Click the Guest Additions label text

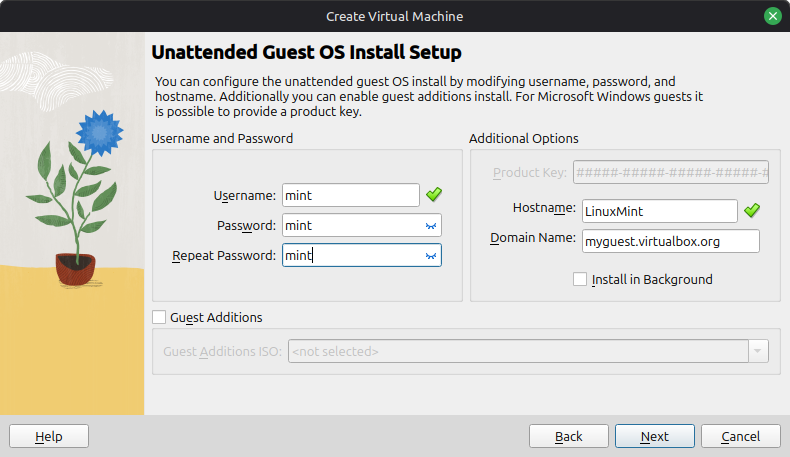point(216,317)
